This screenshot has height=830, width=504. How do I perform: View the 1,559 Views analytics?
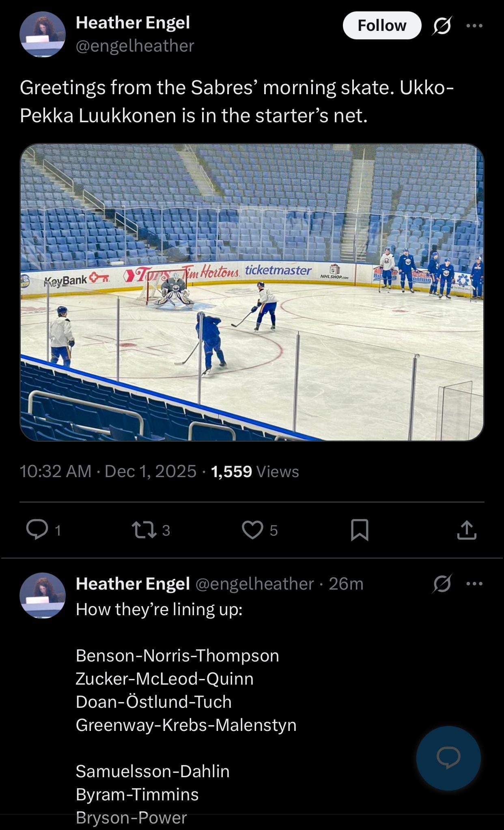(x=255, y=471)
